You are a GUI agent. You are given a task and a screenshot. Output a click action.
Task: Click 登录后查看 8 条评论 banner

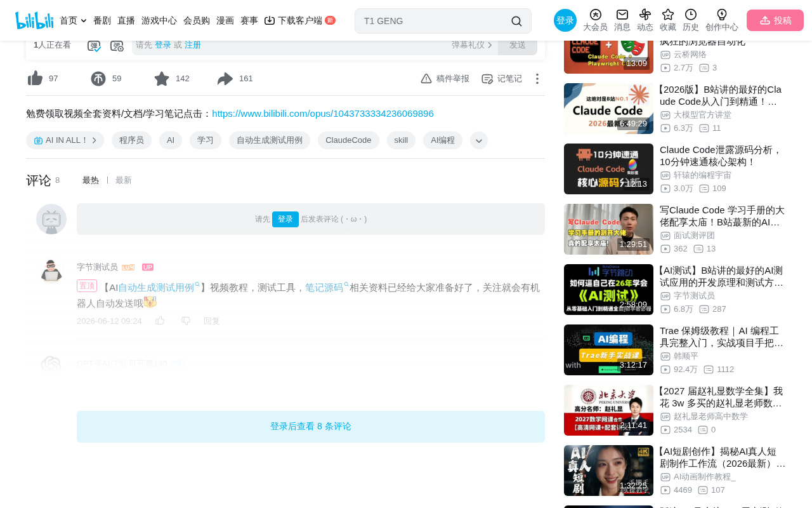[x=311, y=427]
